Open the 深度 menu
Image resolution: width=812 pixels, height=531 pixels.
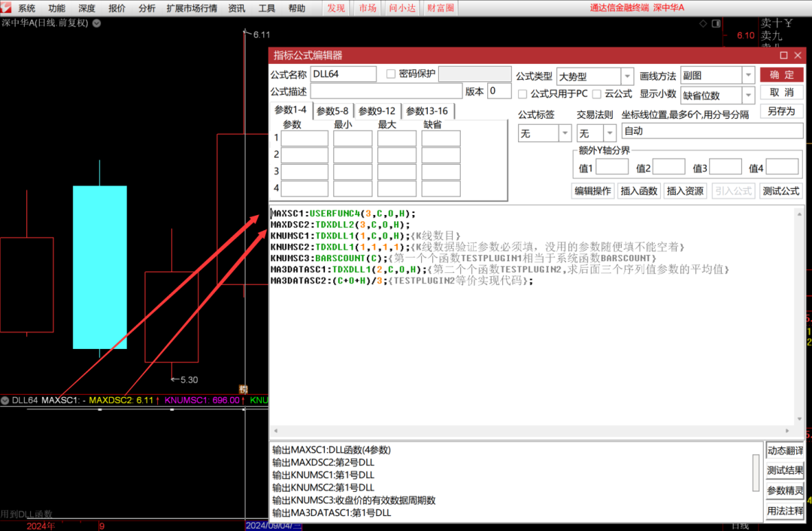point(86,8)
